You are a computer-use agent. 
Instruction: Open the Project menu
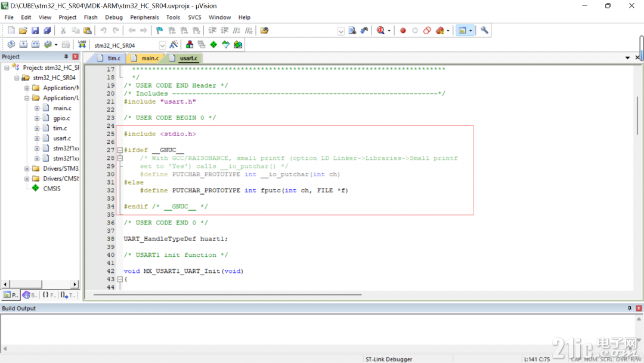pyautogui.click(x=67, y=17)
